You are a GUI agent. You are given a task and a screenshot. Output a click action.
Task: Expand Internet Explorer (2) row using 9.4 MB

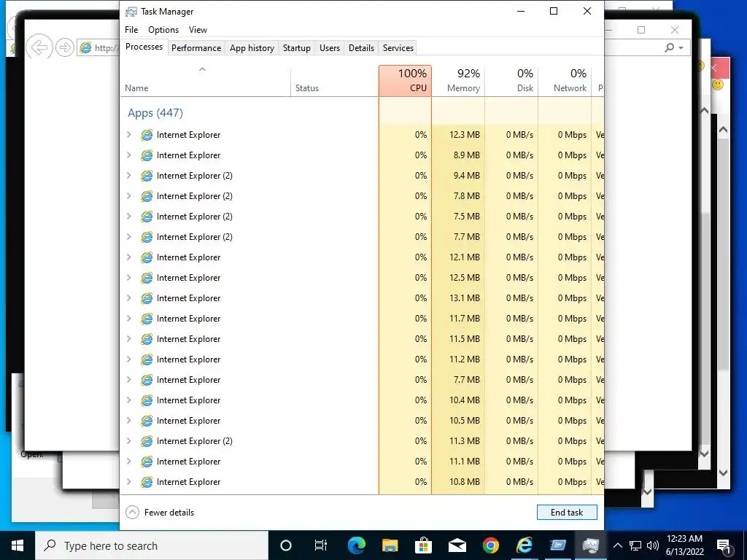tap(128, 176)
